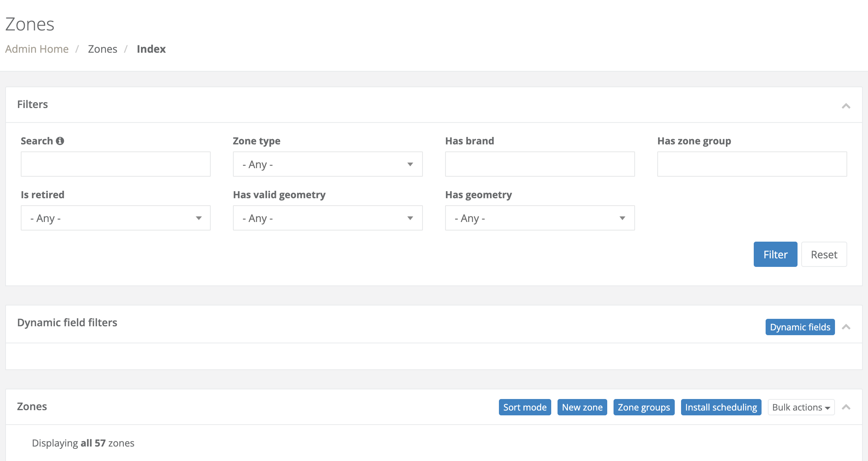Collapse the Filters panel
Viewport: 868px width, 461px height.
coord(846,105)
